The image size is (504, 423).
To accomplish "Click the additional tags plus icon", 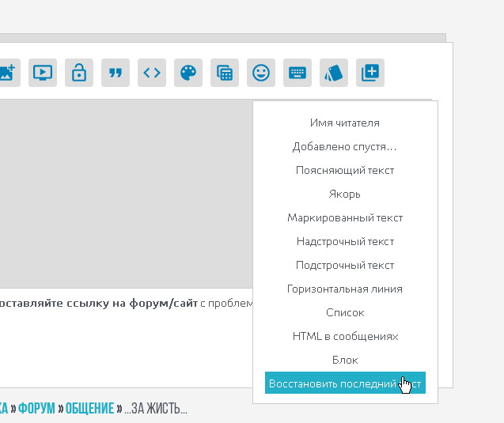I will click(x=370, y=73).
